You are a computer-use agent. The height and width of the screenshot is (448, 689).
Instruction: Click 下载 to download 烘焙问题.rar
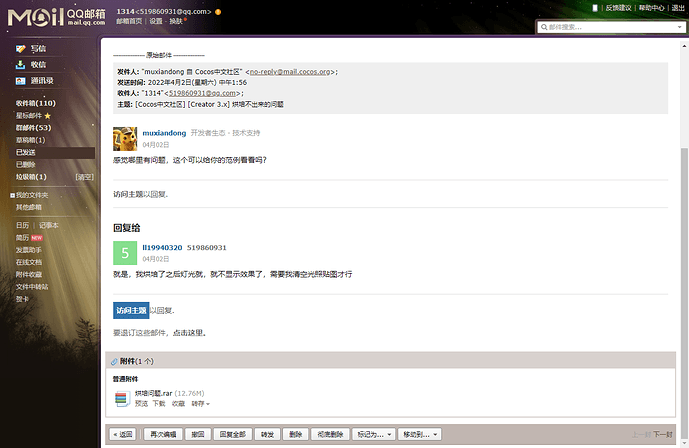(159, 404)
